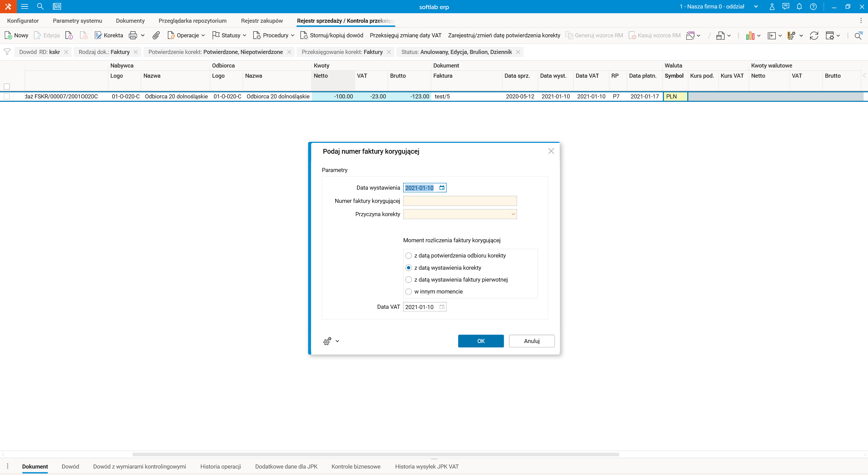Open the notifications bell icon
This screenshot has height=475, width=868.
(x=799, y=6)
